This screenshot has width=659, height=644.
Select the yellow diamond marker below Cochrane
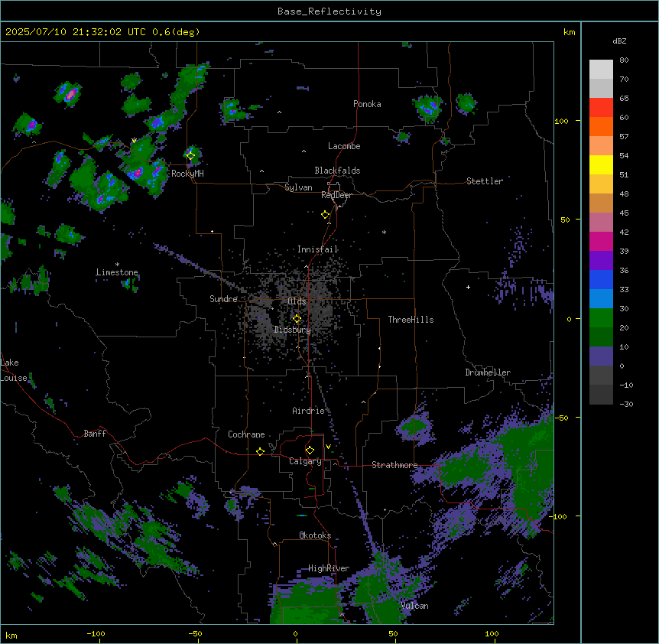point(260,451)
